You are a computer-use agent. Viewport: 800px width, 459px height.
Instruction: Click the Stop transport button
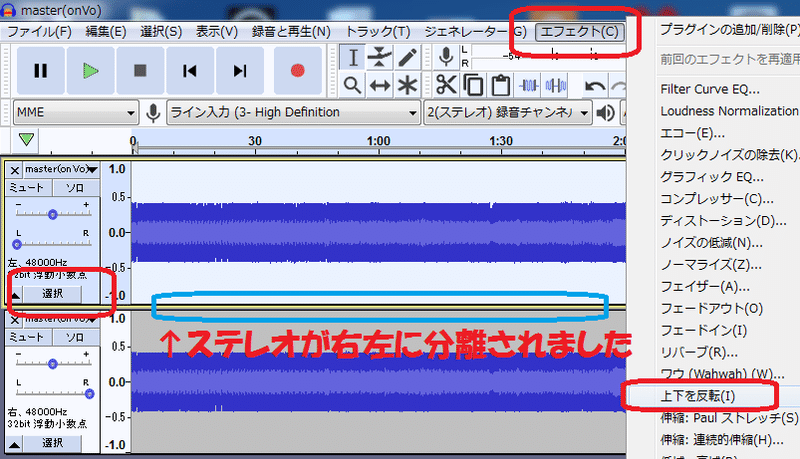point(140,70)
